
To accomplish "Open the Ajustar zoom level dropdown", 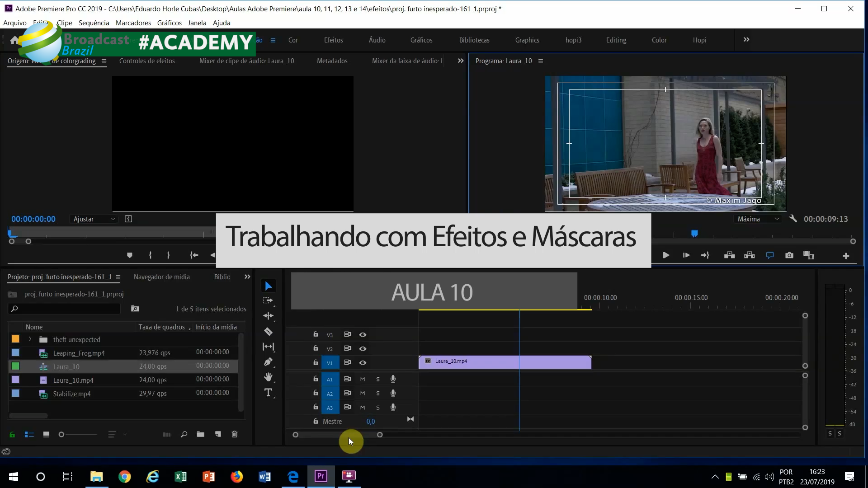I will (x=94, y=219).
